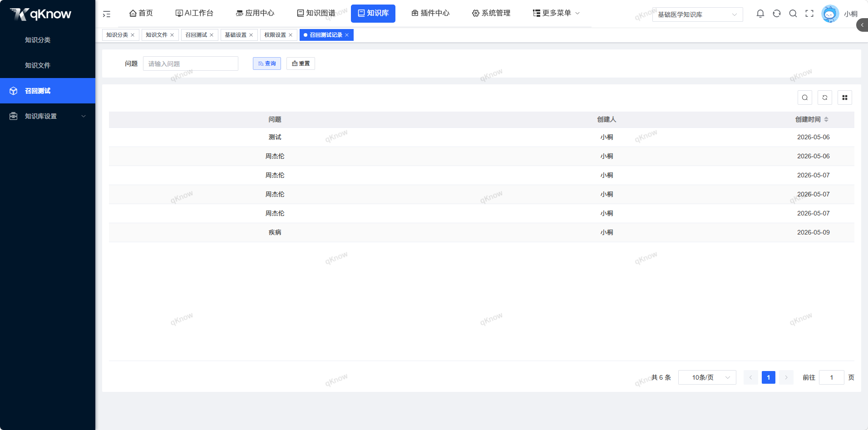Open the user avatar menu

click(830, 14)
